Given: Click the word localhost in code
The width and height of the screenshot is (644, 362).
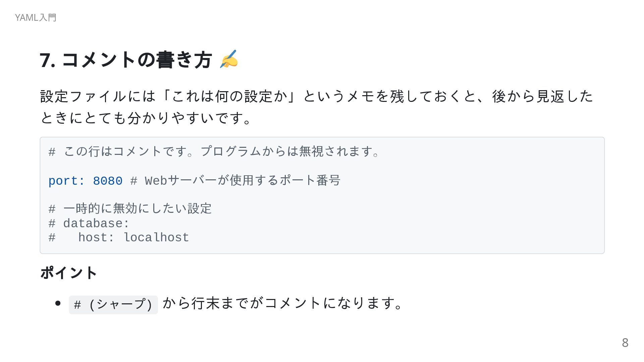Looking at the screenshot, I should click(x=156, y=237).
